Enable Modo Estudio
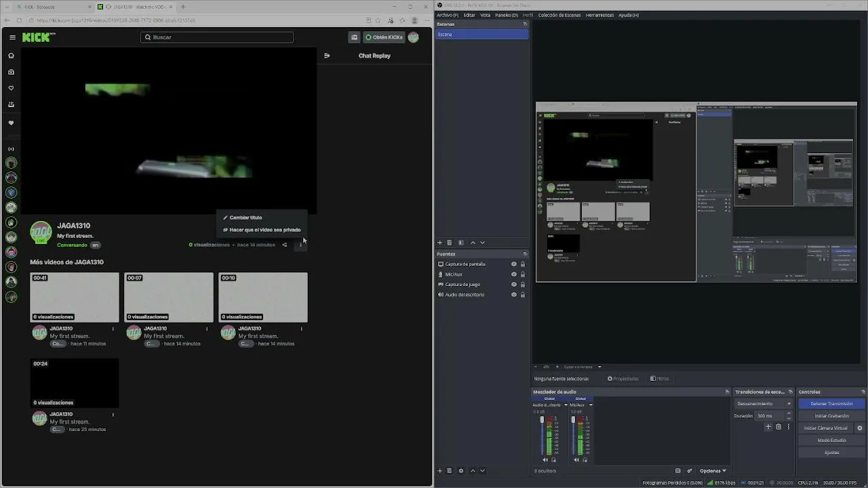This screenshot has width=868, height=488. [x=831, y=441]
